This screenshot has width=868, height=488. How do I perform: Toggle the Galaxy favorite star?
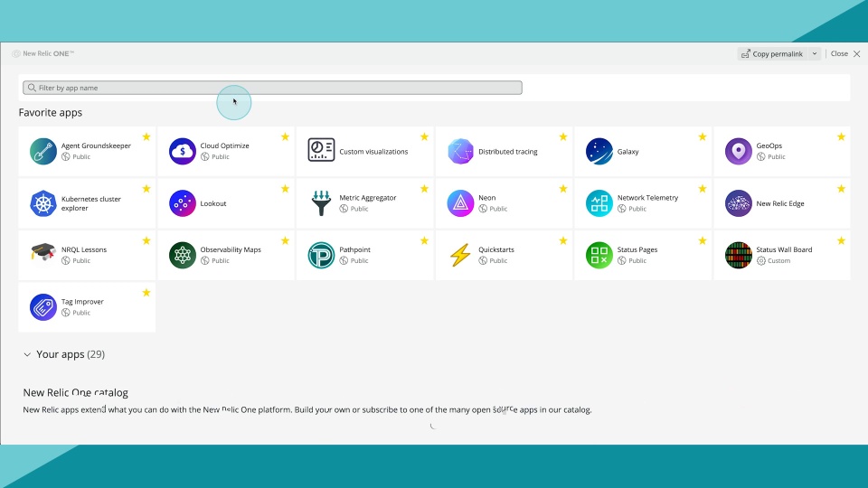702,136
